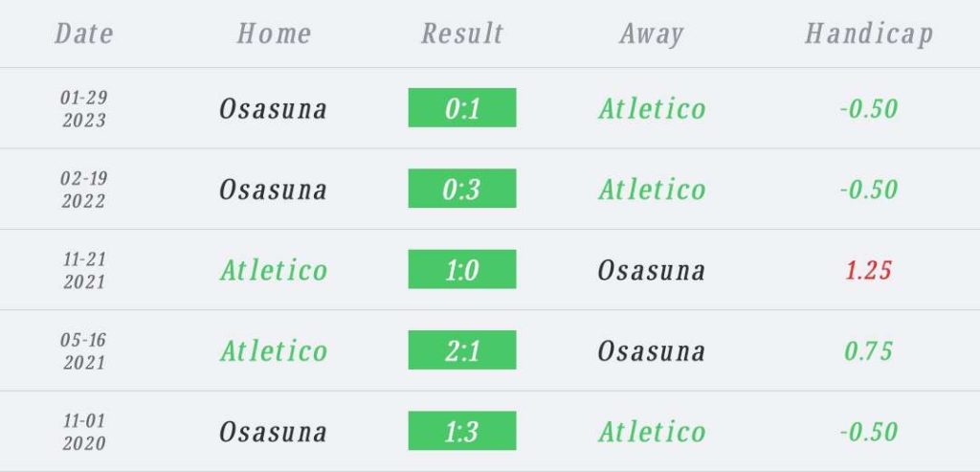Select Osasuna away team in 05-16 2021 match
Image resolution: width=980 pixels, height=472 pixels.
(x=651, y=350)
